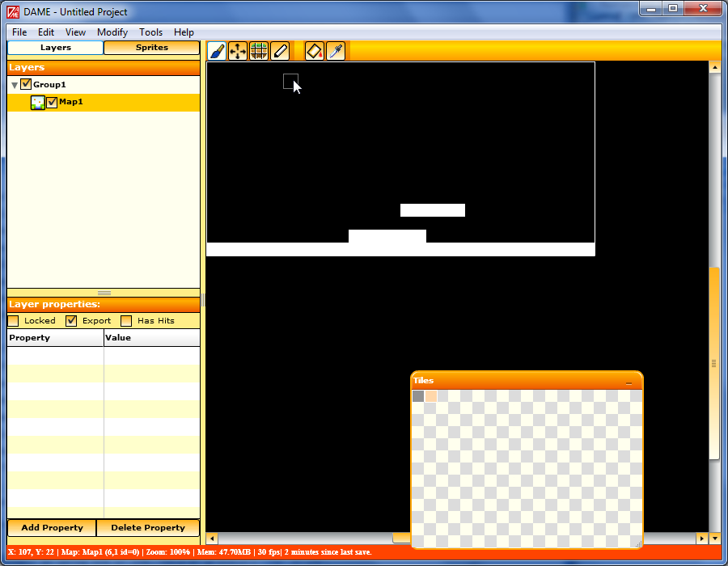Click the Layer properties header
Viewport: 728px width, 566px height.
[x=104, y=304]
